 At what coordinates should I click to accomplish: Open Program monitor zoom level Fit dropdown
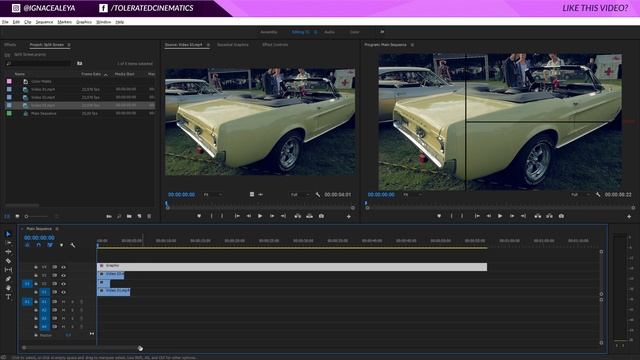[x=412, y=195]
